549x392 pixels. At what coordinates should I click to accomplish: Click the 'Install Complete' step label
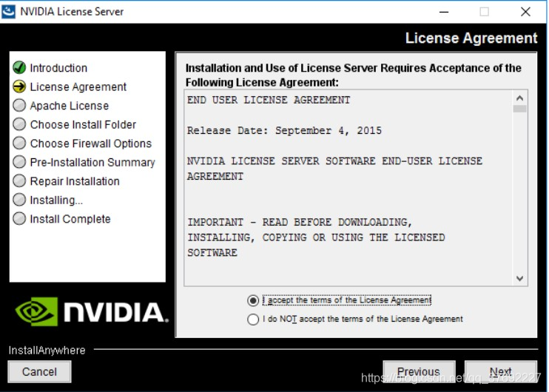pos(70,219)
